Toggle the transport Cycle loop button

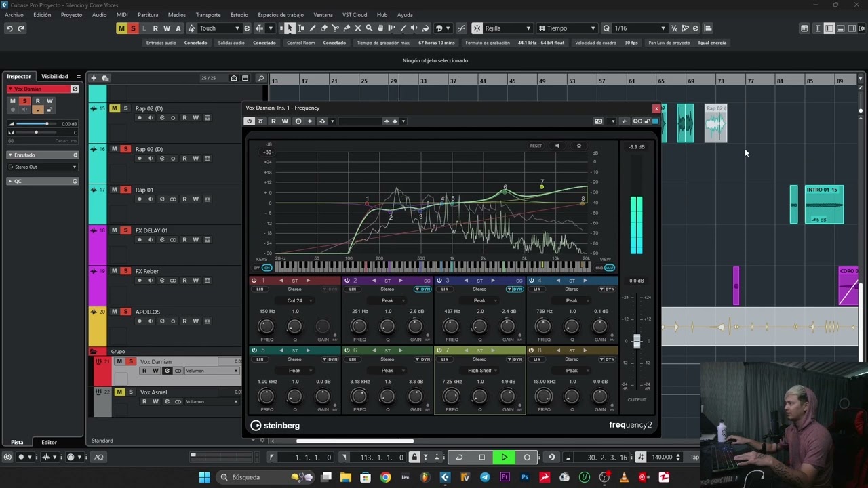pos(459,457)
